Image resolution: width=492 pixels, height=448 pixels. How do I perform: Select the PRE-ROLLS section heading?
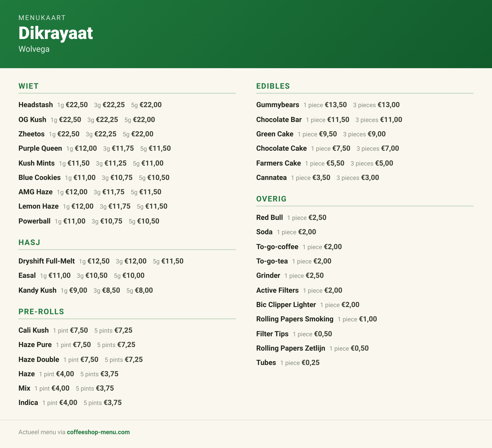tap(41, 312)
